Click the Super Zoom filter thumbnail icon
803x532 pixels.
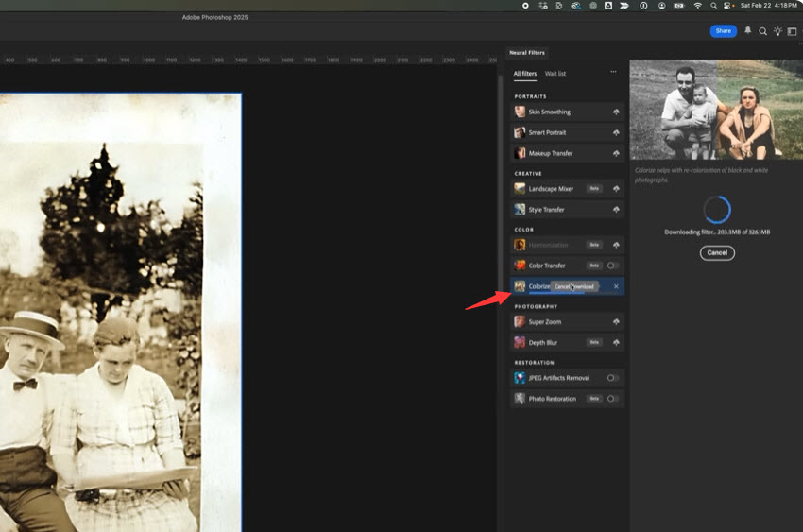(x=520, y=321)
